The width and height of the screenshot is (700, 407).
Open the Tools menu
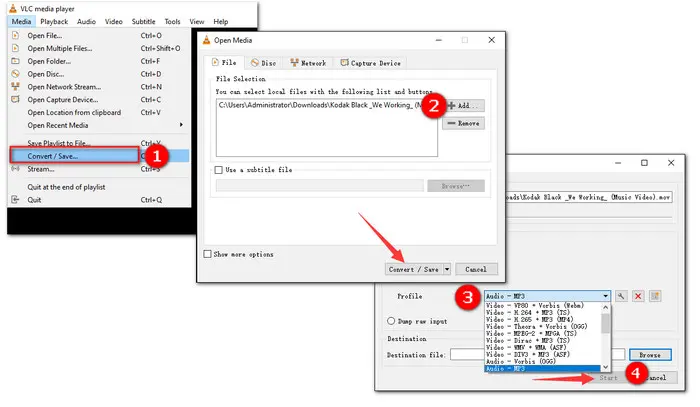172,21
